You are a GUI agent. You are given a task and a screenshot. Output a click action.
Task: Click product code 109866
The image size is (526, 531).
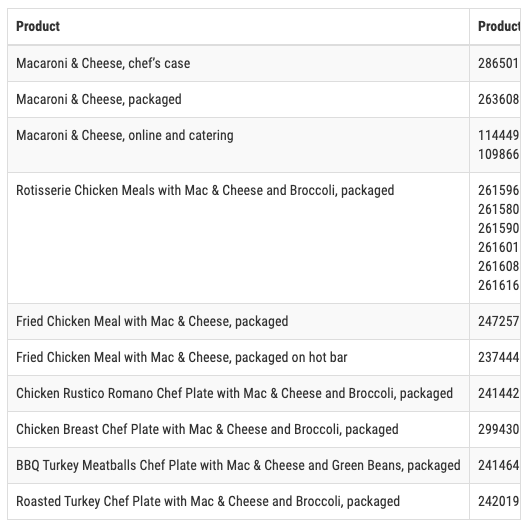(498, 154)
